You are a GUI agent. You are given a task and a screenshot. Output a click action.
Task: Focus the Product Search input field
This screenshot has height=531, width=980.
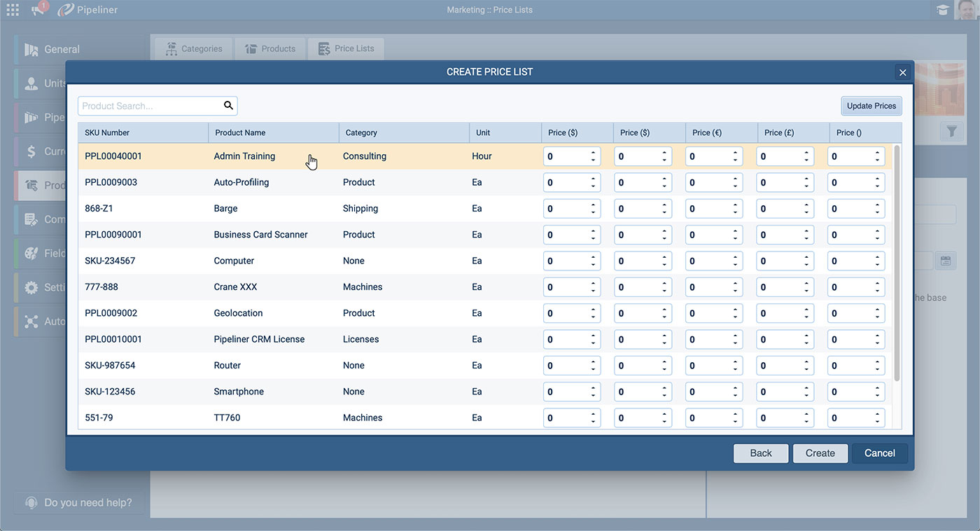tap(149, 106)
